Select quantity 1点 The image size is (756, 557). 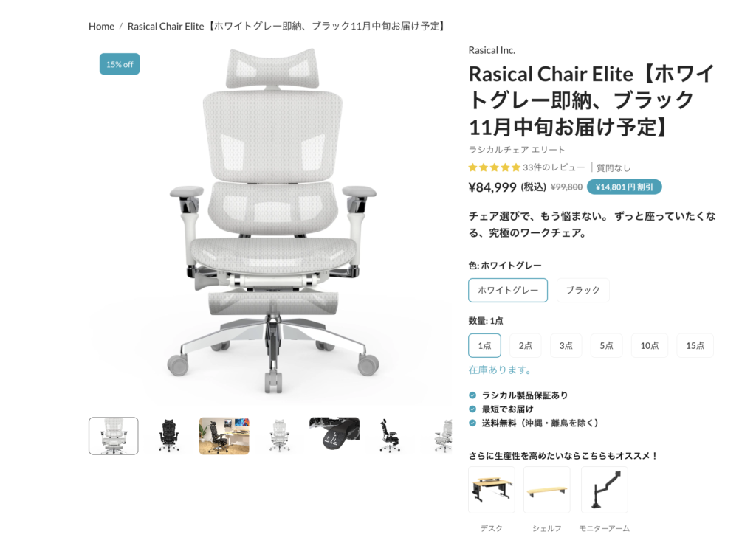pyautogui.click(x=484, y=345)
